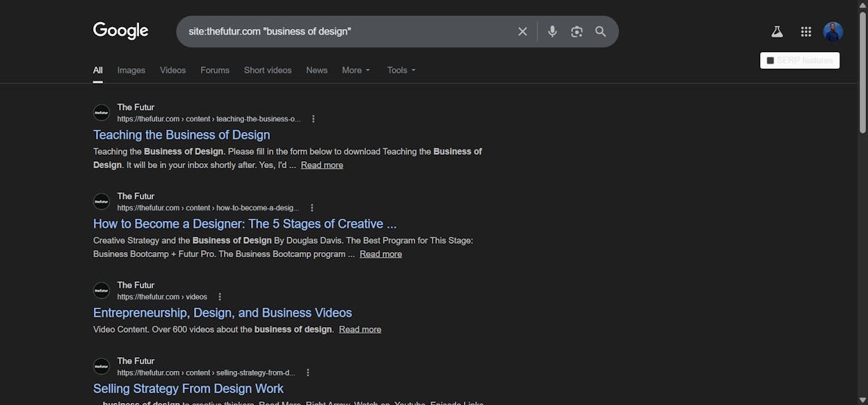Screen dimensions: 868x405
Task: Open Search by image camera icon
Action: [577, 31]
